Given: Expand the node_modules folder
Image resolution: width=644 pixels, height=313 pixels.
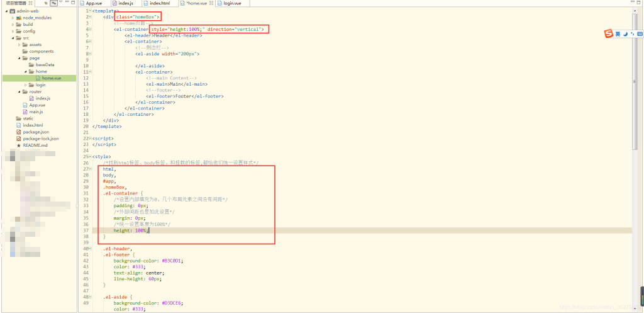Looking at the screenshot, I should (x=13, y=18).
